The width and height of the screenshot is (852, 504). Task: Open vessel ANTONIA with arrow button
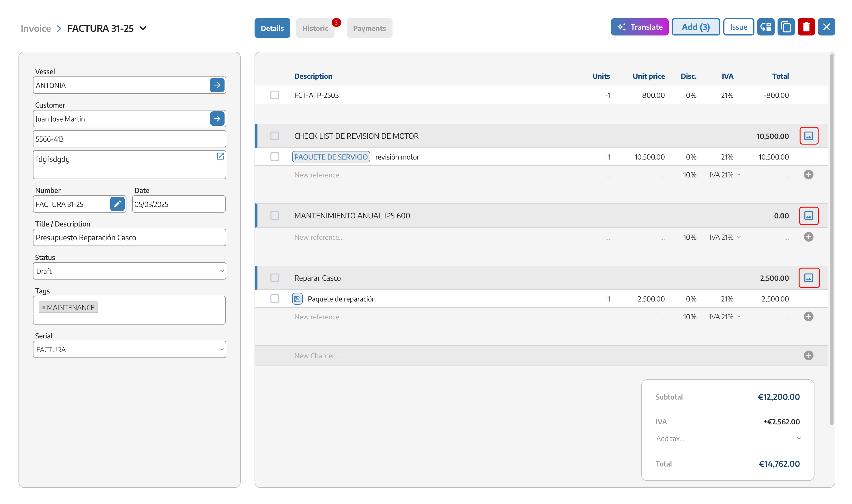[x=217, y=85]
